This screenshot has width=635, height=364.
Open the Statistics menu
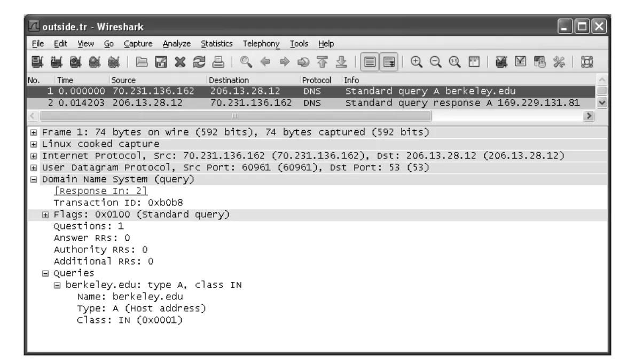pos(217,44)
